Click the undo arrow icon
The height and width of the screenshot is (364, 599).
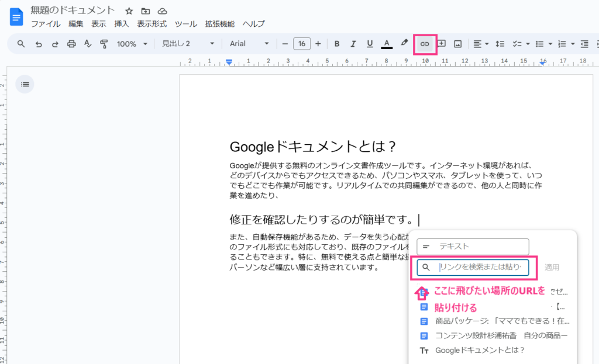click(x=38, y=44)
